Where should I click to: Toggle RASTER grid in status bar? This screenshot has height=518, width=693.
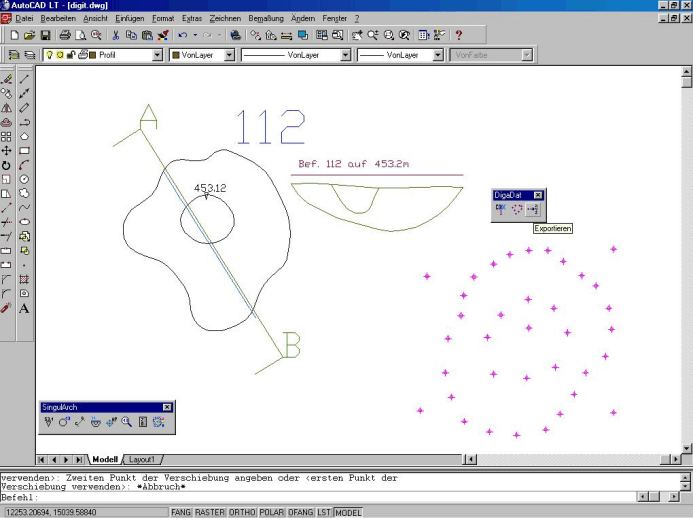click(x=210, y=512)
